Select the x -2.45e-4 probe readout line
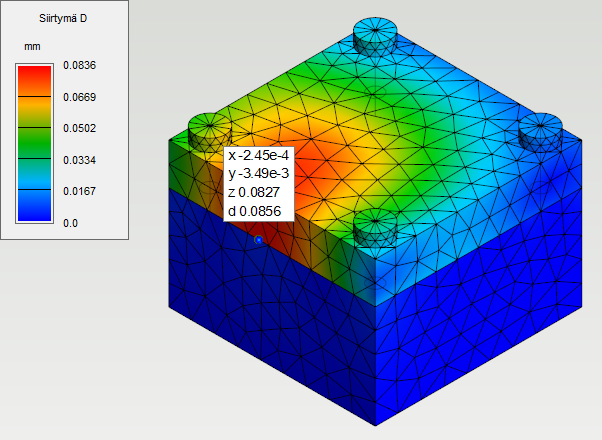The width and height of the screenshot is (602, 440). (x=258, y=156)
